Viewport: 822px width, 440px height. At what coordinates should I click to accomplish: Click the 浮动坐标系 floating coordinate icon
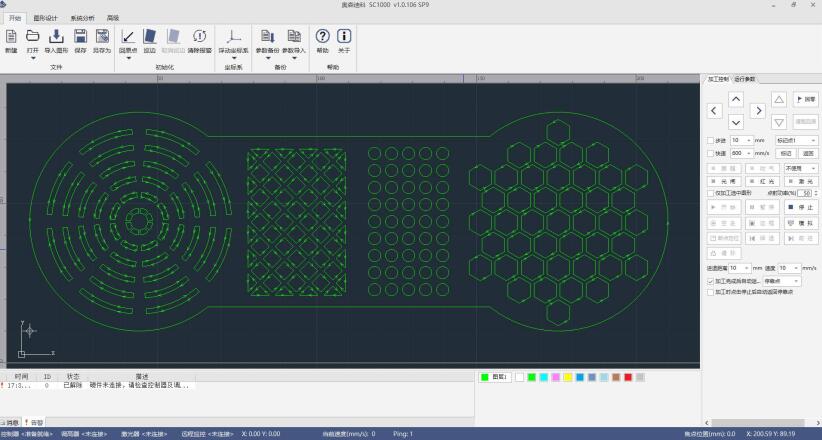tap(233, 37)
